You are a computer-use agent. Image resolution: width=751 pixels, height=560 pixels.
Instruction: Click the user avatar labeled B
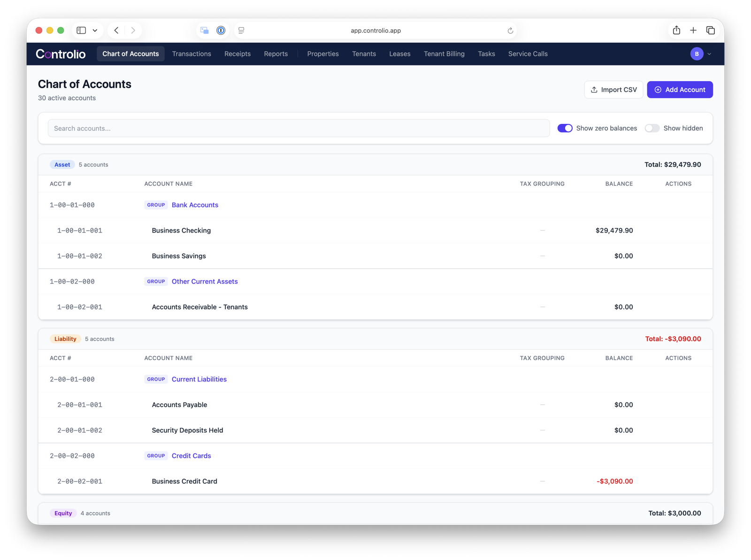point(697,54)
